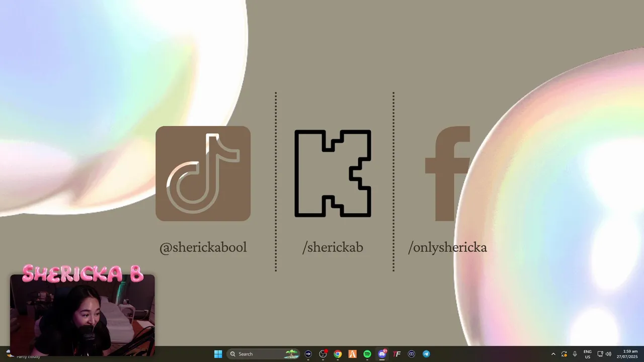644x362 pixels.
Task: Click the /sherickab handle text
Action: point(333,247)
